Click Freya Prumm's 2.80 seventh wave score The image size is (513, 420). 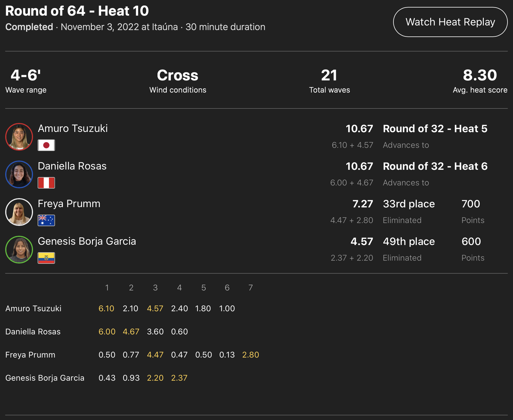(x=250, y=355)
